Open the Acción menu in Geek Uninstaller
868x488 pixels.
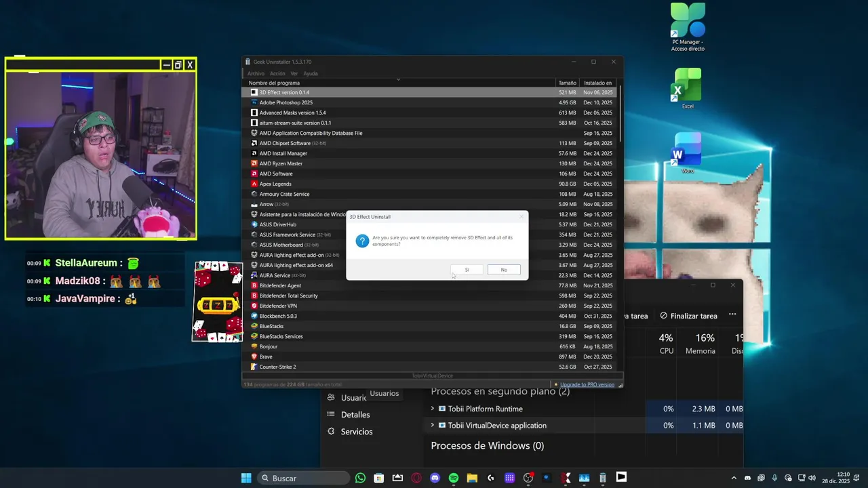pyautogui.click(x=277, y=73)
